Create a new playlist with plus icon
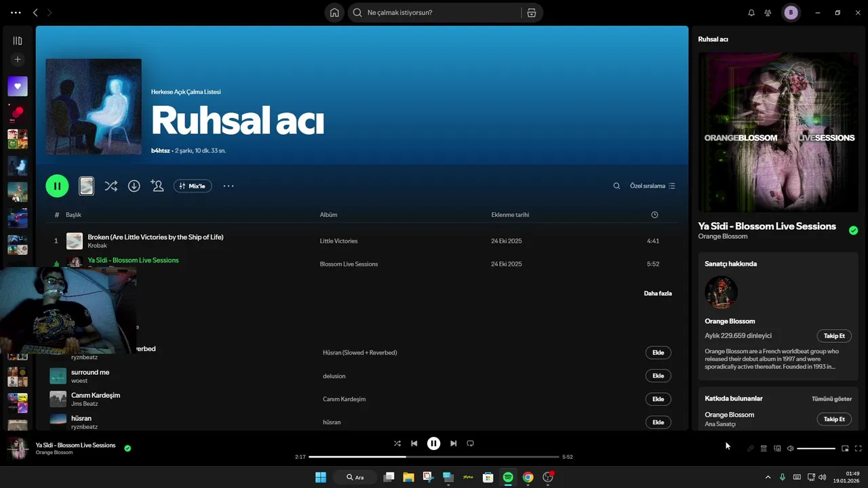868x488 pixels. click(x=18, y=60)
